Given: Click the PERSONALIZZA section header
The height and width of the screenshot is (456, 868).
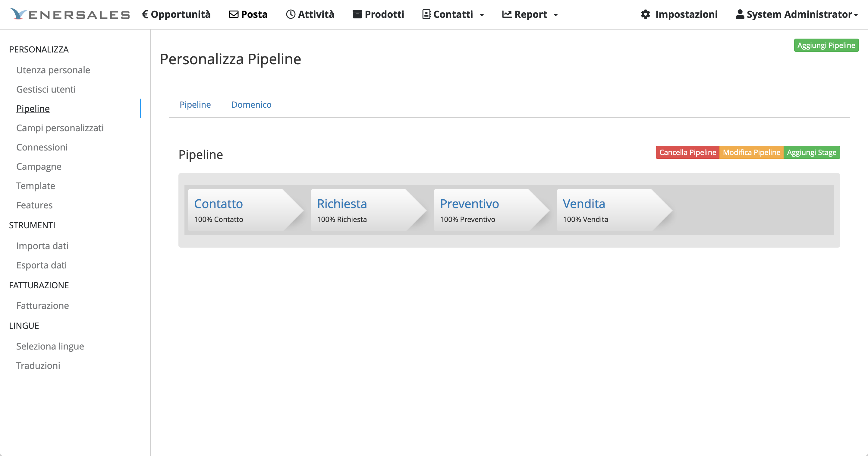Looking at the screenshot, I should pos(39,49).
